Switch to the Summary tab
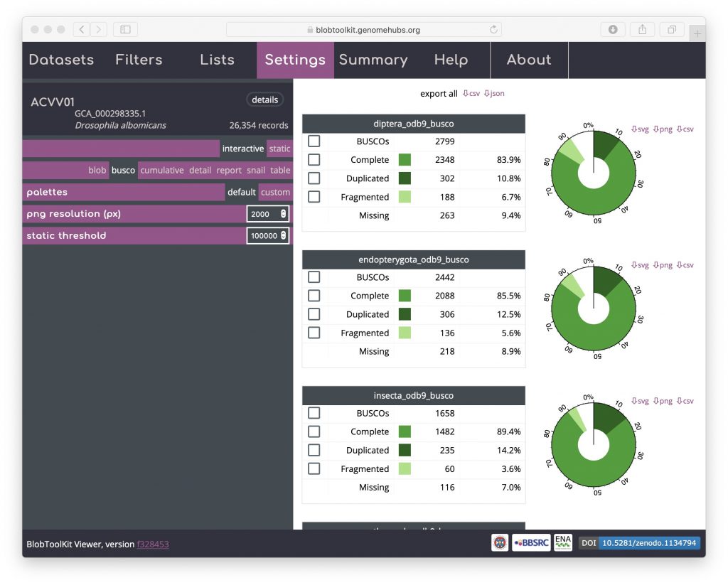Viewport: 728px width, 585px height. (x=373, y=60)
